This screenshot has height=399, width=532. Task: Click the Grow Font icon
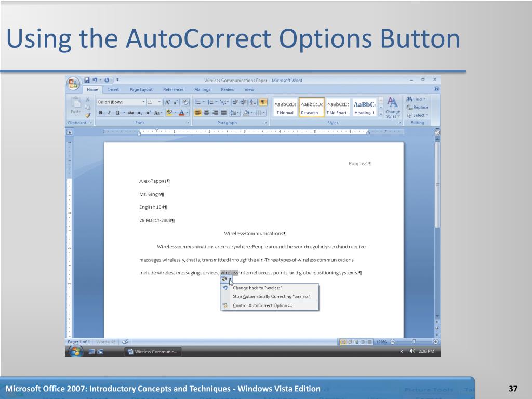pos(167,102)
